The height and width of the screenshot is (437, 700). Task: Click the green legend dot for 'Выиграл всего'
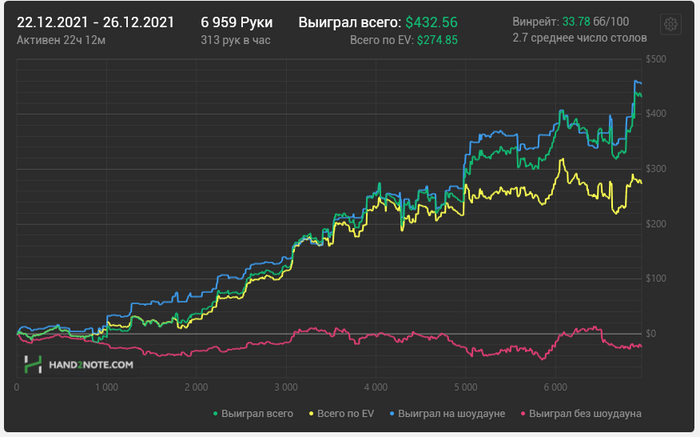216,414
